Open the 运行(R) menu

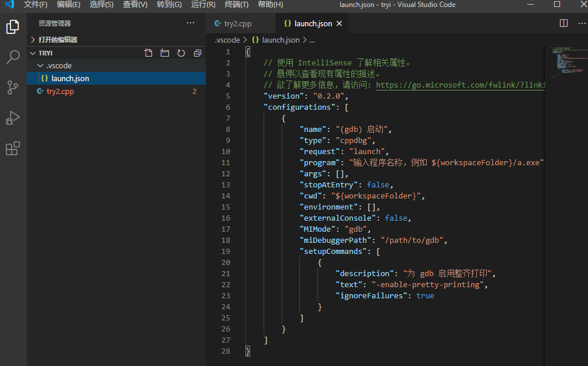(x=203, y=5)
